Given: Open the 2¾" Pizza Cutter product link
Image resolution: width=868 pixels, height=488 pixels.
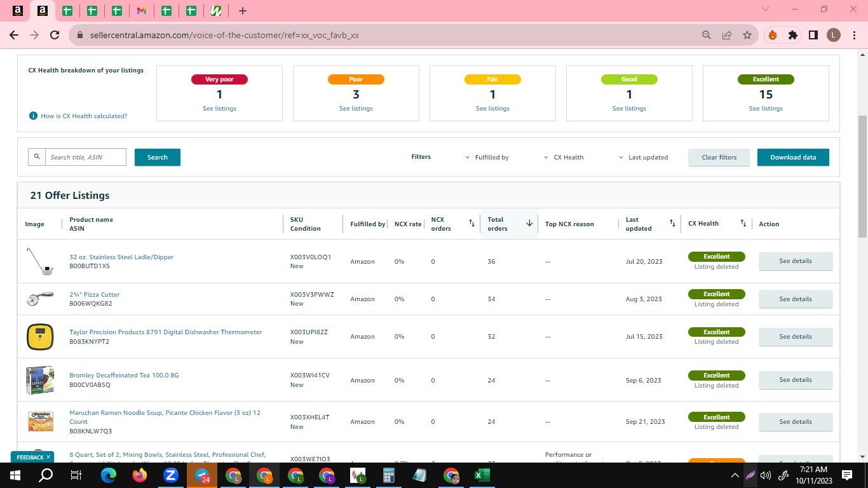Looking at the screenshot, I should pos(95,295).
